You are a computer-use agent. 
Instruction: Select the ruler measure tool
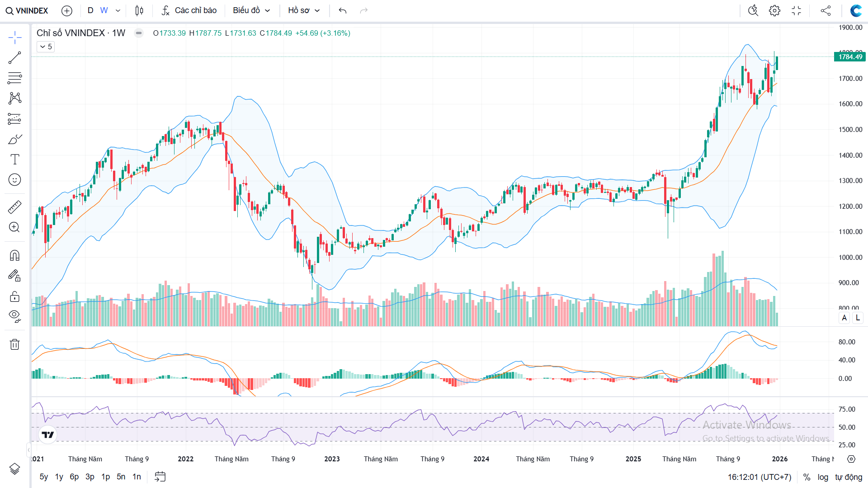14,207
